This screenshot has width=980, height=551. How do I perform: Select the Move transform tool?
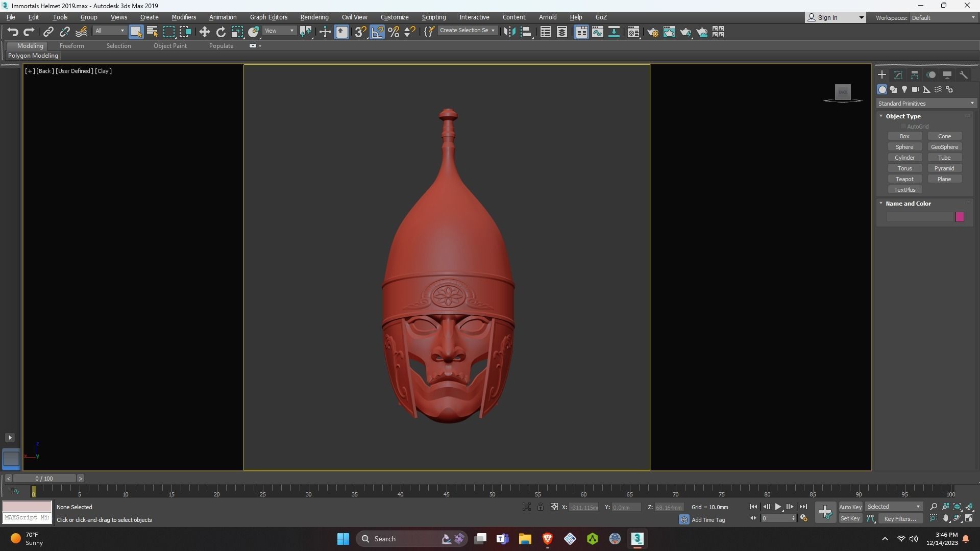204,32
